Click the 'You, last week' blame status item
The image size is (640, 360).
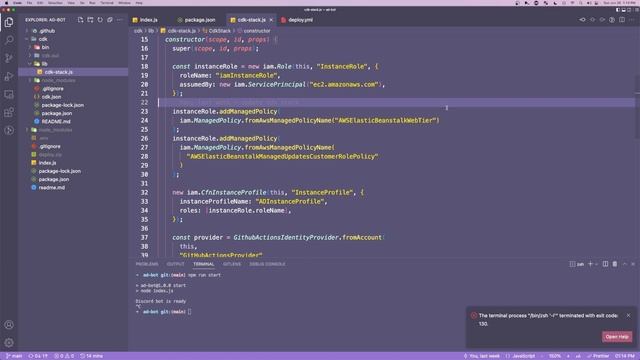(x=482, y=356)
